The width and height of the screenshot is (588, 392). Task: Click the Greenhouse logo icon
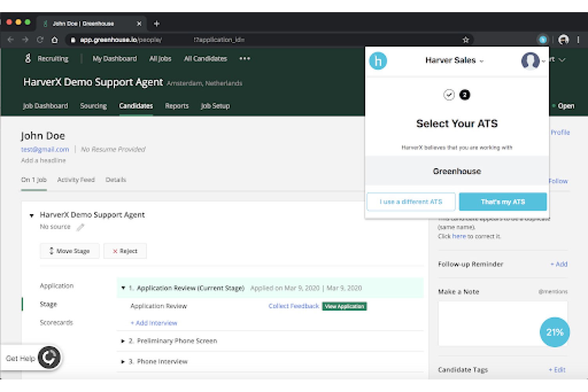tap(28, 59)
